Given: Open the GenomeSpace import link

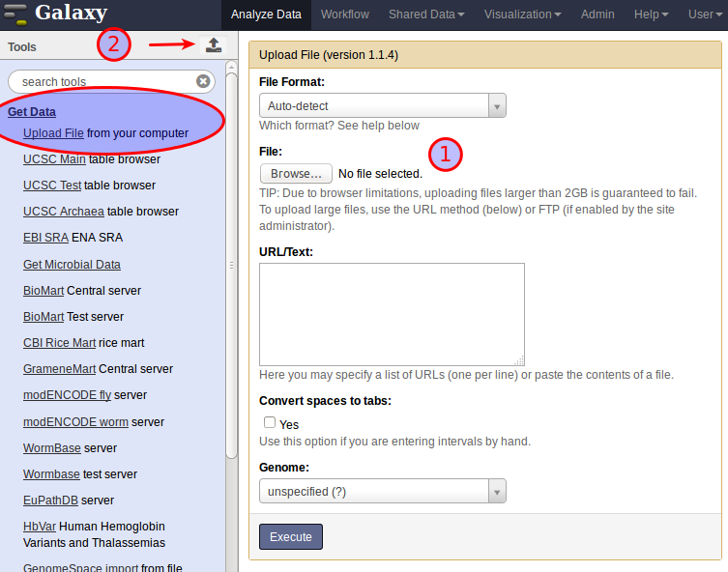Looking at the screenshot, I should [x=81, y=567].
